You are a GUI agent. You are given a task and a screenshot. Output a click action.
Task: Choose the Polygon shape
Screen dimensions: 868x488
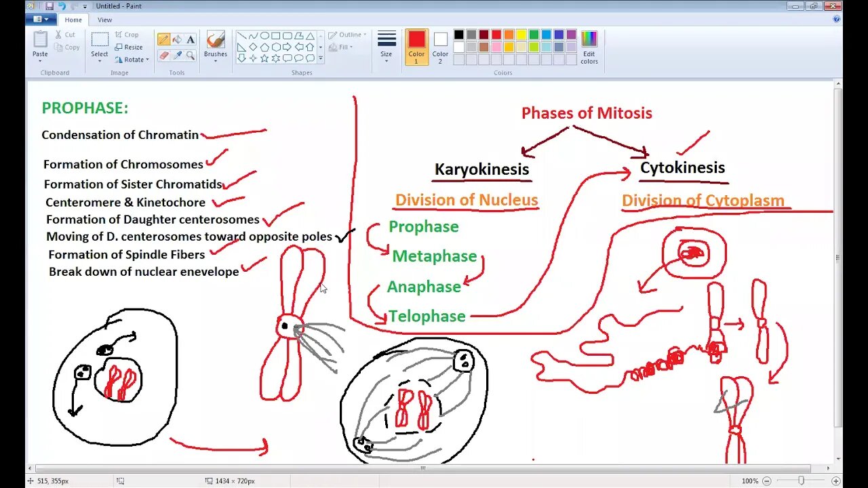(x=299, y=36)
